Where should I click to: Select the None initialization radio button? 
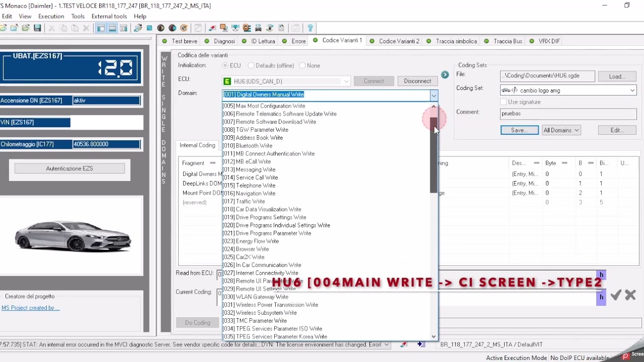(x=302, y=66)
